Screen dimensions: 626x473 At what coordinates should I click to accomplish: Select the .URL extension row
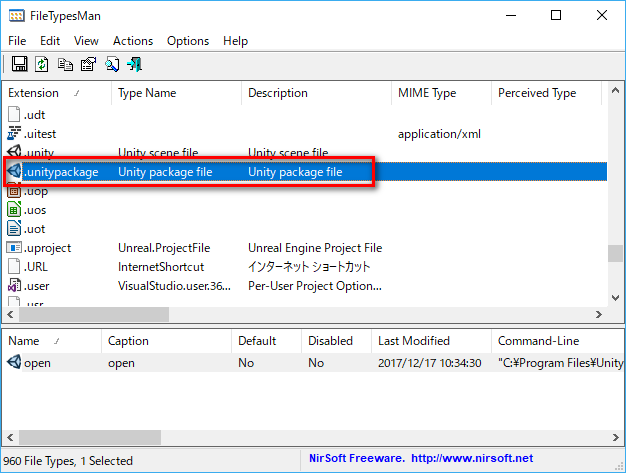[305, 266]
